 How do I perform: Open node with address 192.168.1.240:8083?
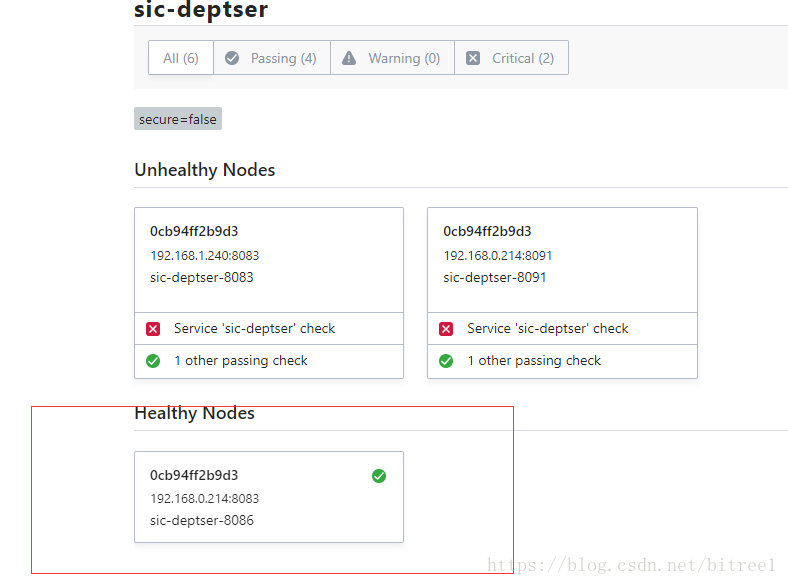(x=269, y=260)
